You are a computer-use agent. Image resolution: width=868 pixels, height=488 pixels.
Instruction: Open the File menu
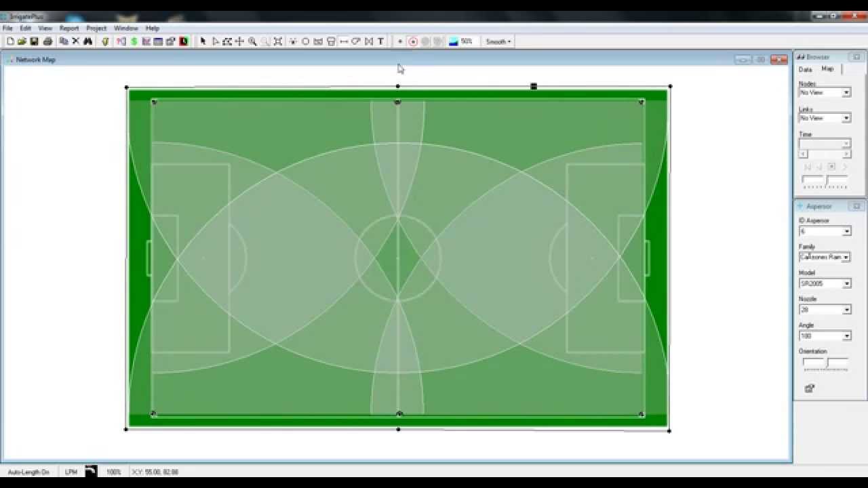tap(7, 28)
